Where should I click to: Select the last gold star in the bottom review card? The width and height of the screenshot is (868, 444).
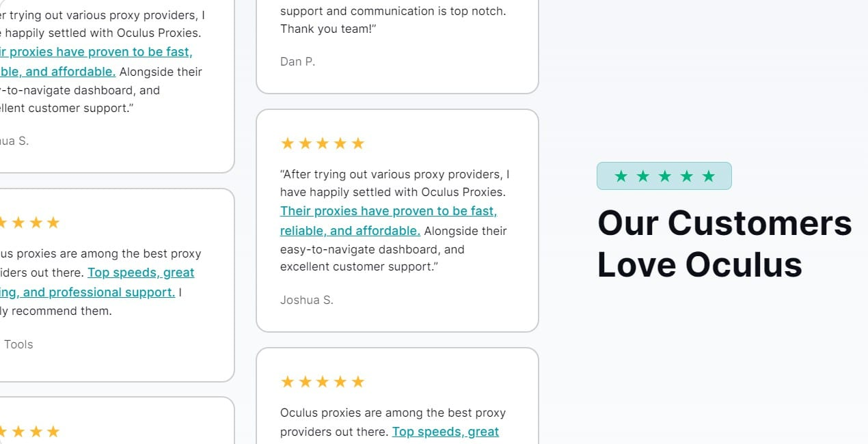[359, 381]
